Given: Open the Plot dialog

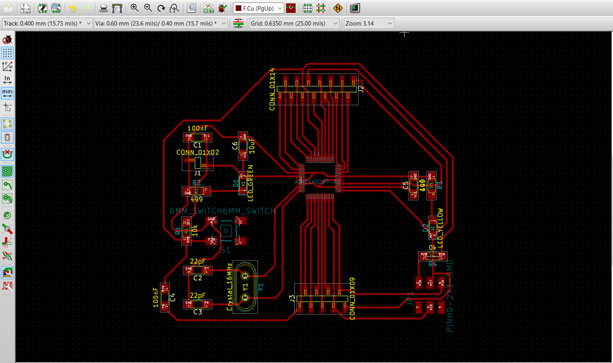Looking at the screenshot, I should click(x=117, y=8).
